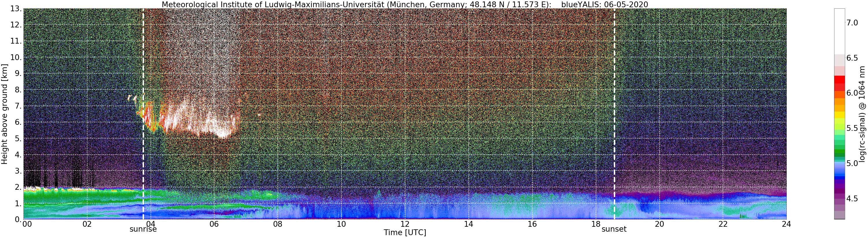Click the y-axis tick label '13.'
The image size is (868, 238).
pos(16,9)
